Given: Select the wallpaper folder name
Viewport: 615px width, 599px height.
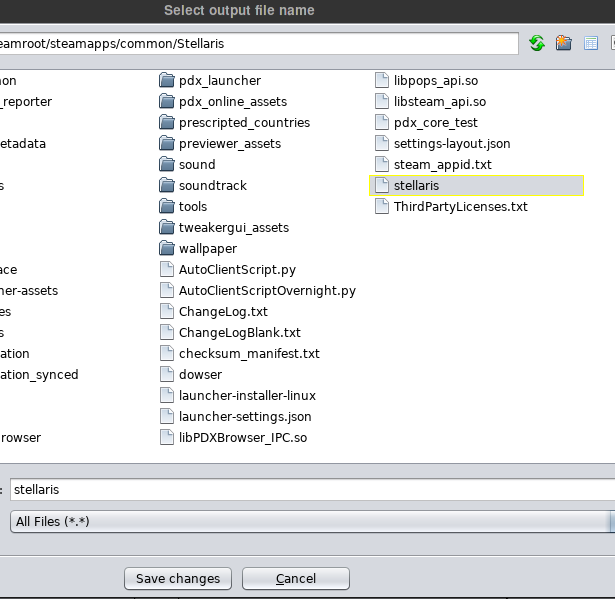Looking at the screenshot, I should click(x=208, y=248).
